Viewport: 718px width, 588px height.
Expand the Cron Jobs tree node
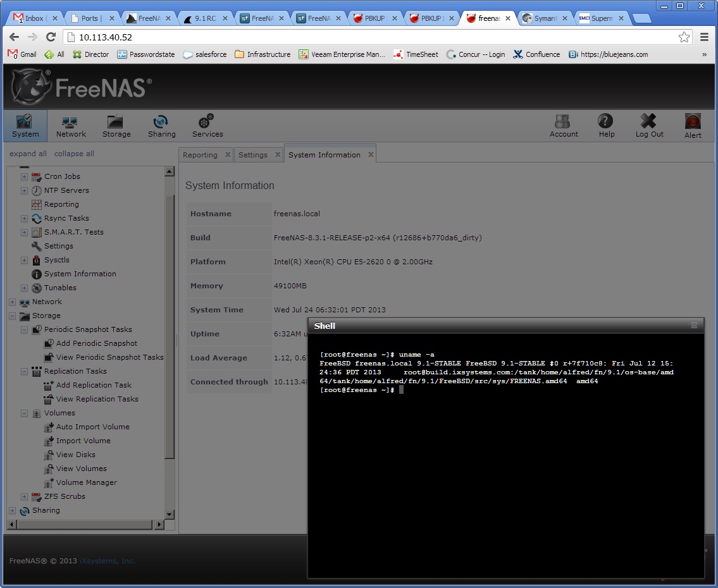click(x=24, y=176)
